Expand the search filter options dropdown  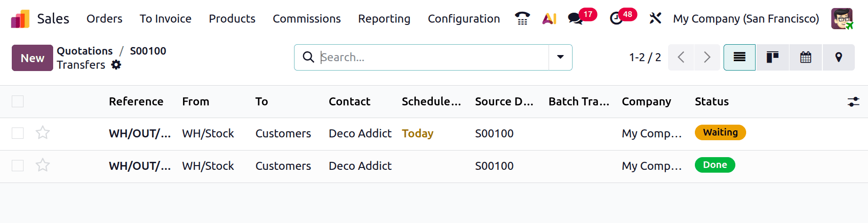pos(560,57)
